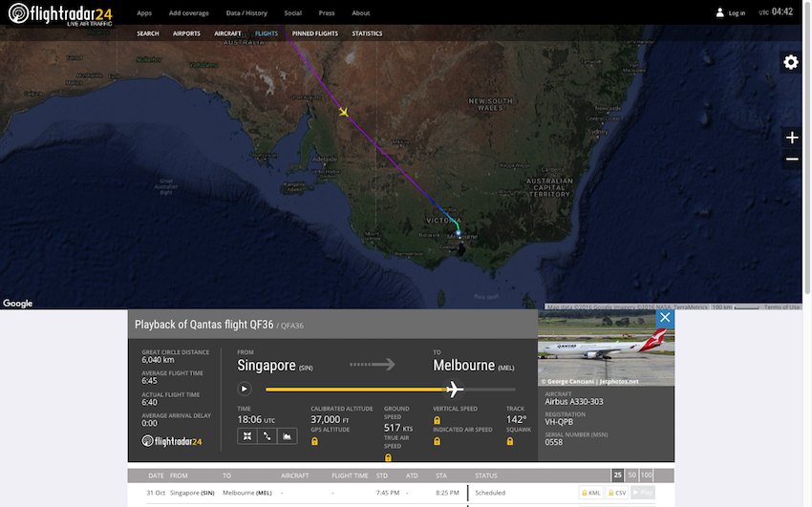Image resolution: width=812 pixels, height=507 pixels.
Task: Click the 517 KTS ground speed value
Action: click(398, 428)
